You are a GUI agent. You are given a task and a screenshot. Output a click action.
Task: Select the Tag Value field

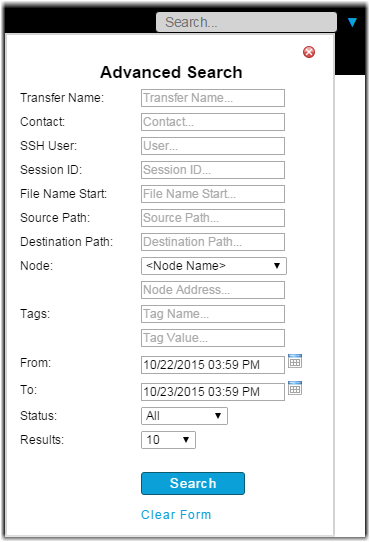[x=213, y=338]
